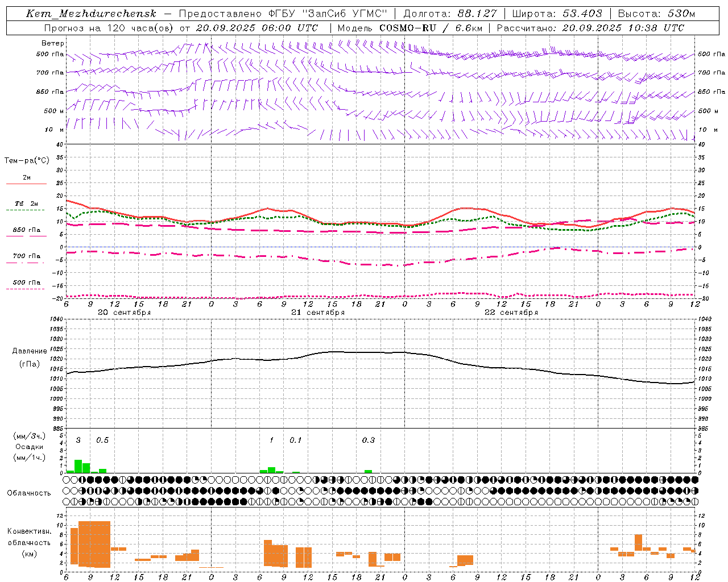
Task: Click the Конвективн. облачность label
Action: click(x=29, y=537)
